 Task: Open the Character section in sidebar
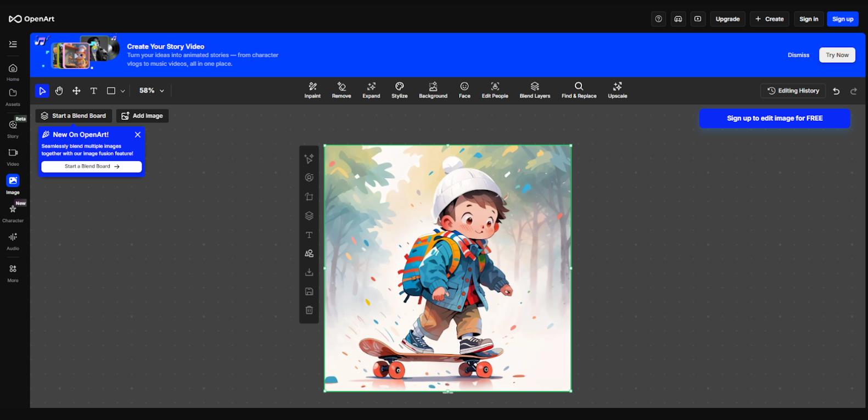click(x=13, y=213)
